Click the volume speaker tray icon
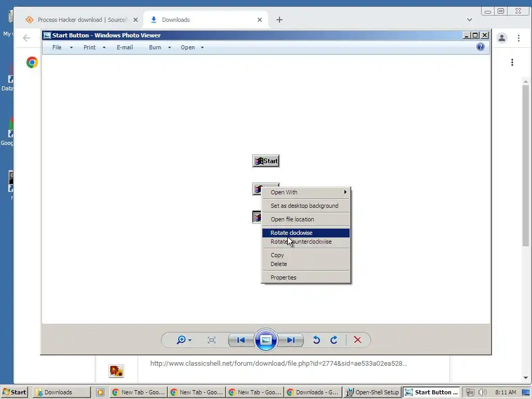Viewport: 532px width, 399px height. click(x=482, y=392)
